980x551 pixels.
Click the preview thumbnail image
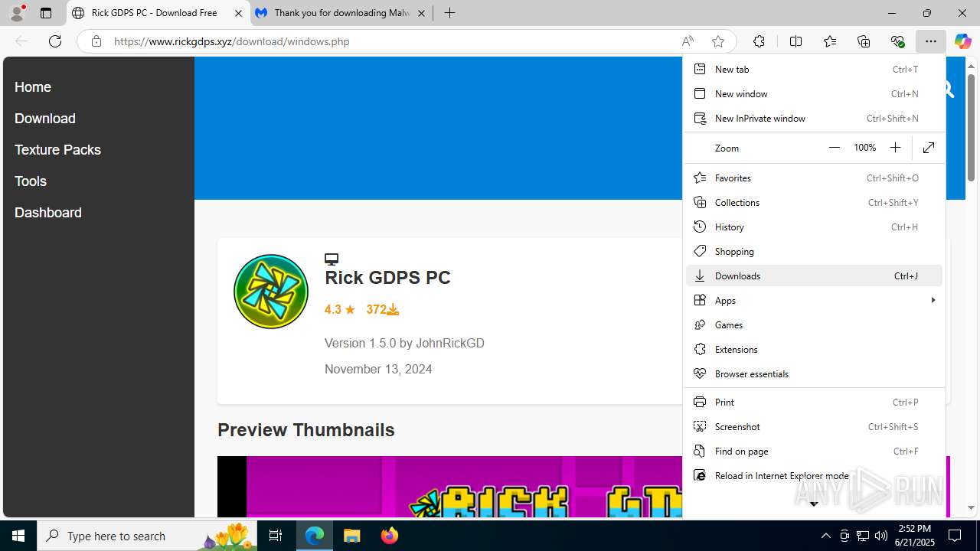tap(449, 487)
